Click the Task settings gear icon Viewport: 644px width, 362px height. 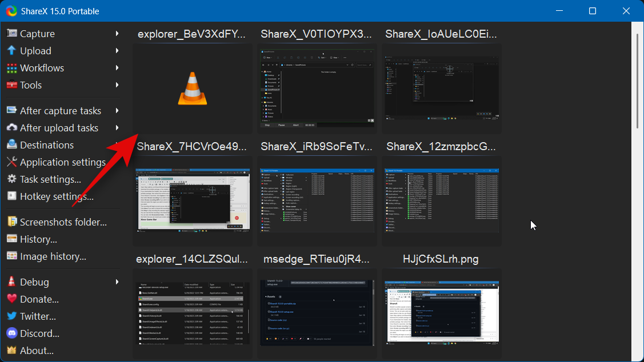[11, 179]
